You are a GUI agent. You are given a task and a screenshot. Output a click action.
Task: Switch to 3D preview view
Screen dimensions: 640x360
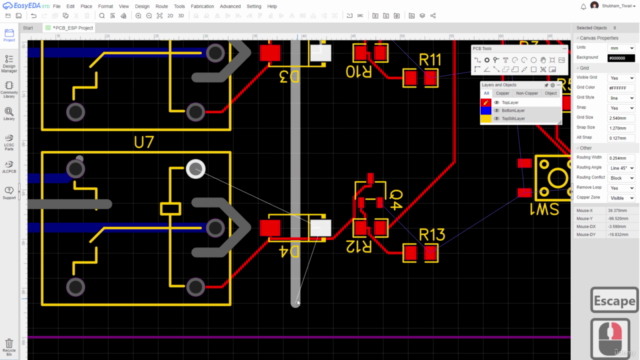click(181, 16)
